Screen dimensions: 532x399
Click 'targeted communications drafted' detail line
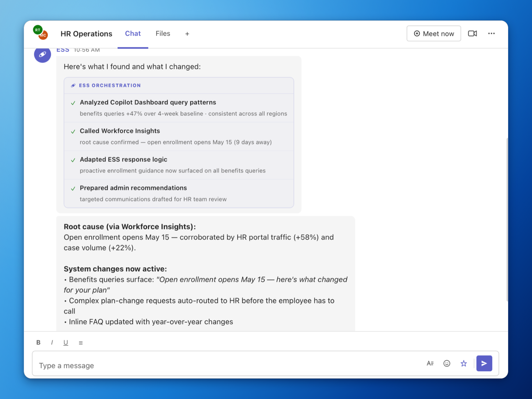[153, 199]
